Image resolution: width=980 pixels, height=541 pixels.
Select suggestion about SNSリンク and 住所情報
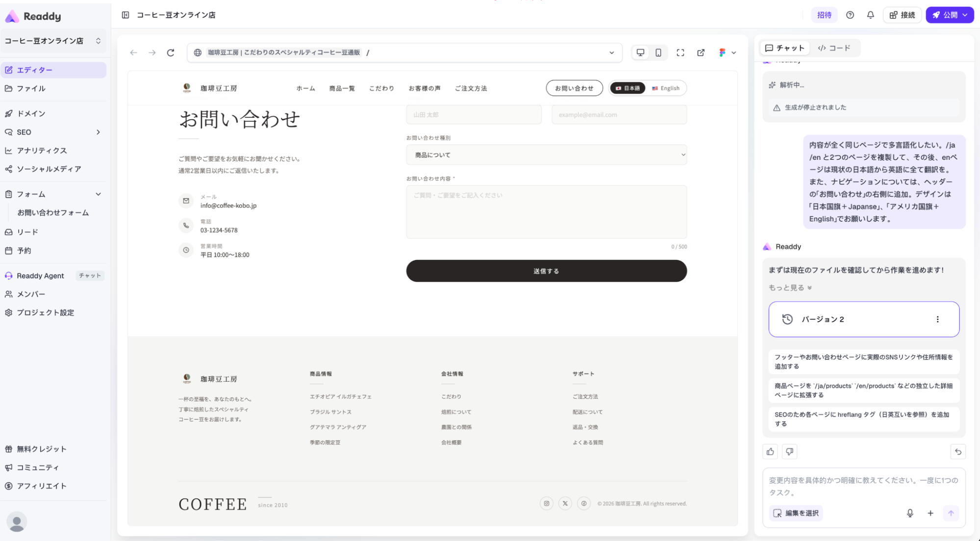(863, 361)
